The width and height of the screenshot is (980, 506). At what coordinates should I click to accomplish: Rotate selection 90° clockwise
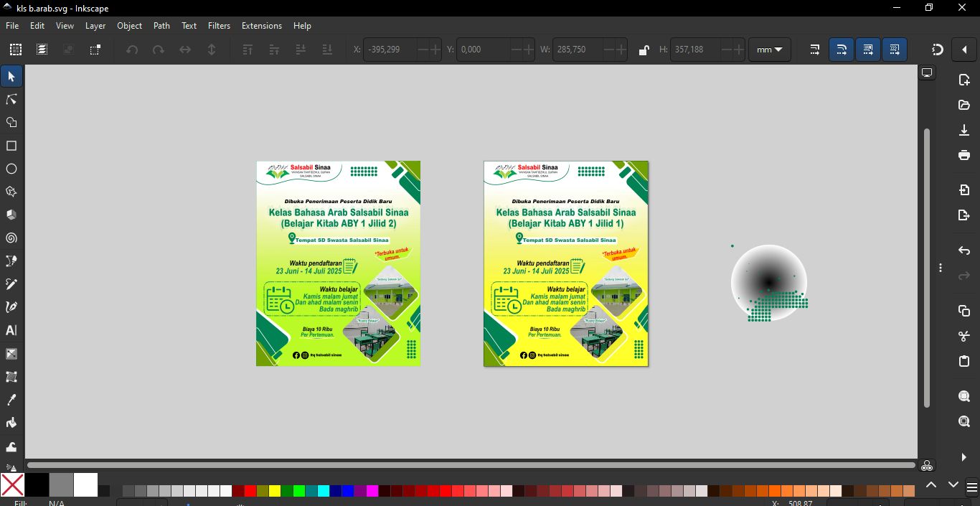click(159, 50)
